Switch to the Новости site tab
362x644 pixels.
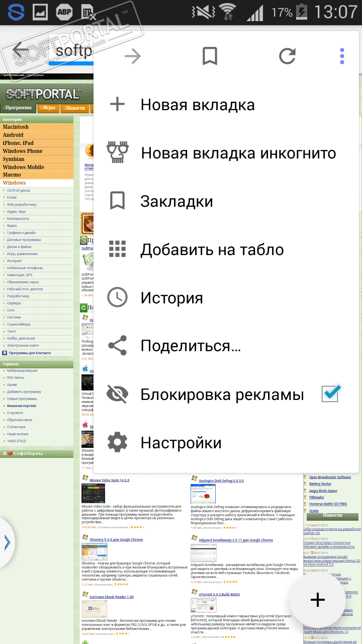[x=74, y=108]
